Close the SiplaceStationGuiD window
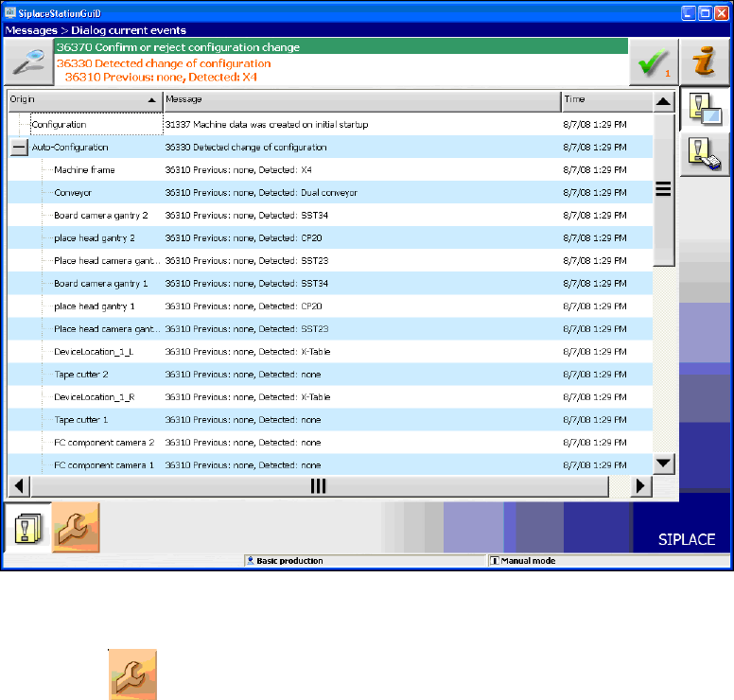The height and width of the screenshot is (700, 734). click(722, 13)
